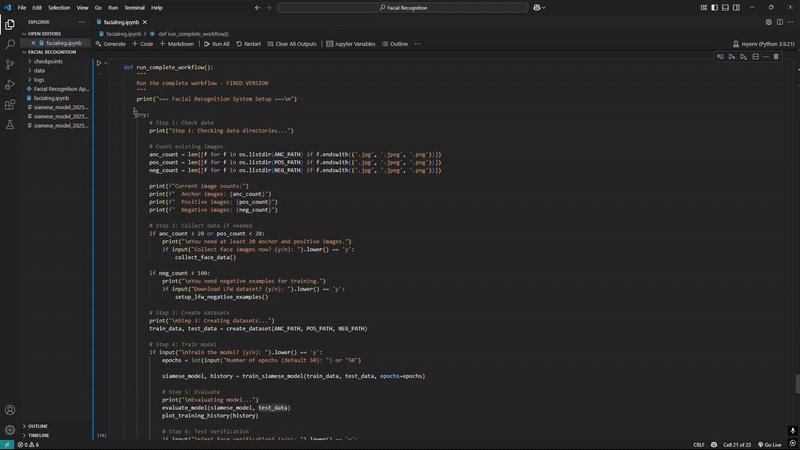The image size is (800, 450).
Task: Open the Help menu
Action: (157, 8)
